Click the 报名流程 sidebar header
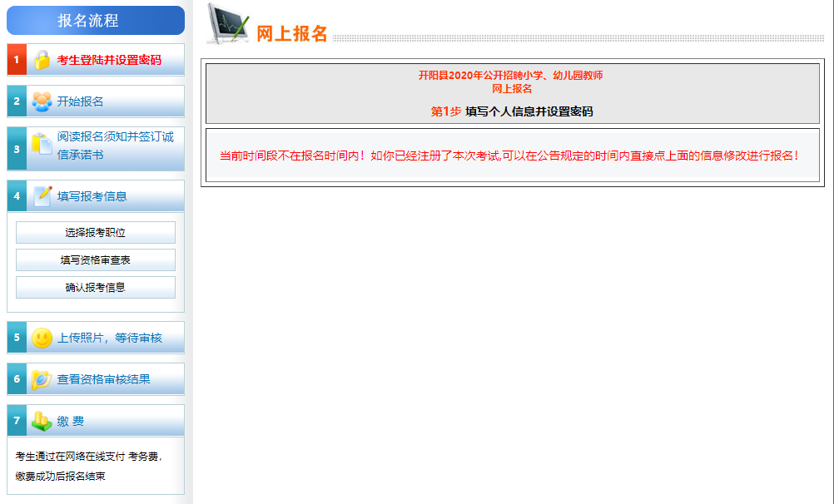 point(96,21)
